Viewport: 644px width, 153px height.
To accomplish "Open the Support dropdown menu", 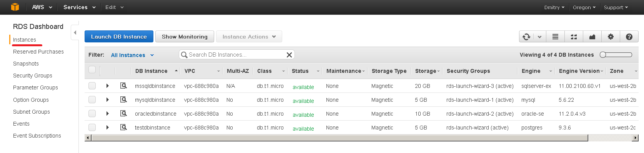I will [616, 7].
